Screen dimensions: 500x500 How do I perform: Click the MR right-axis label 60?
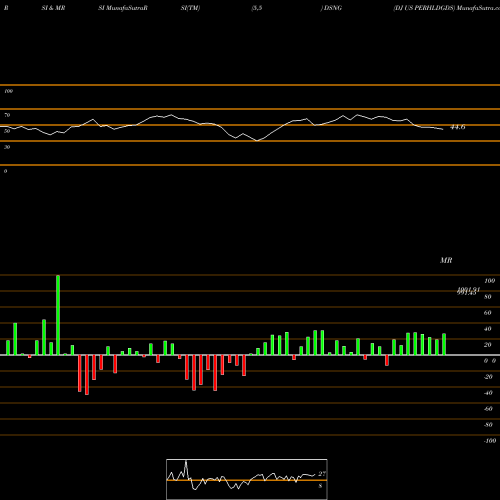(x=488, y=313)
